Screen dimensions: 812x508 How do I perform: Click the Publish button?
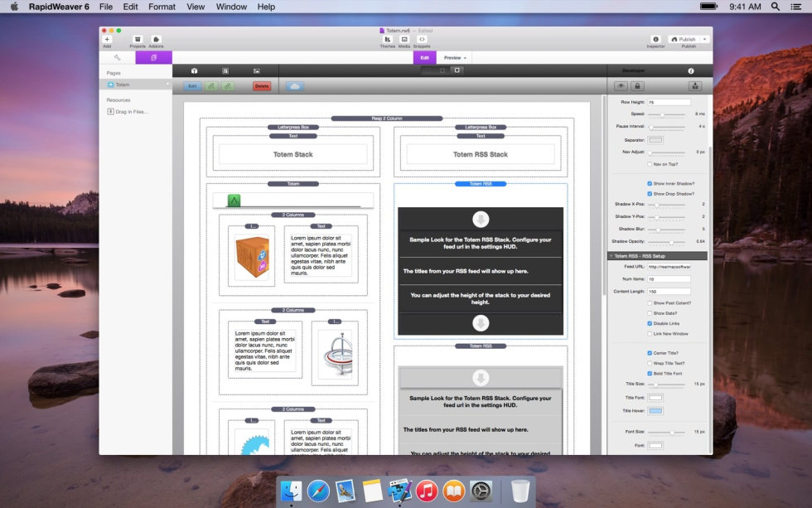pos(684,39)
